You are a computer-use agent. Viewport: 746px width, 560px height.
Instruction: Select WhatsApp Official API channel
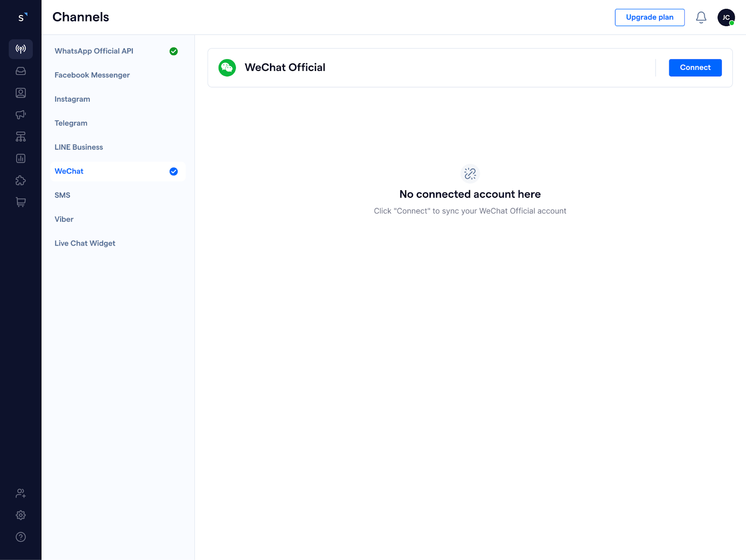click(x=117, y=51)
